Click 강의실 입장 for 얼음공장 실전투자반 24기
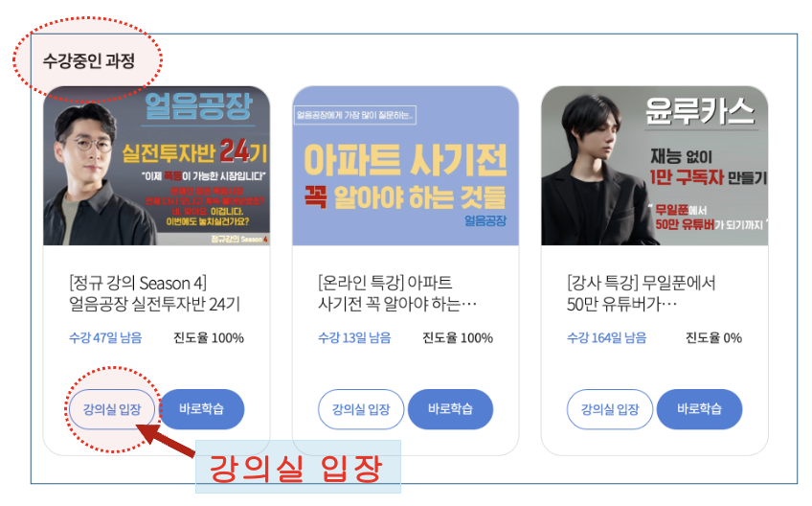This screenshot has width=812, height=506. [112, 409]
